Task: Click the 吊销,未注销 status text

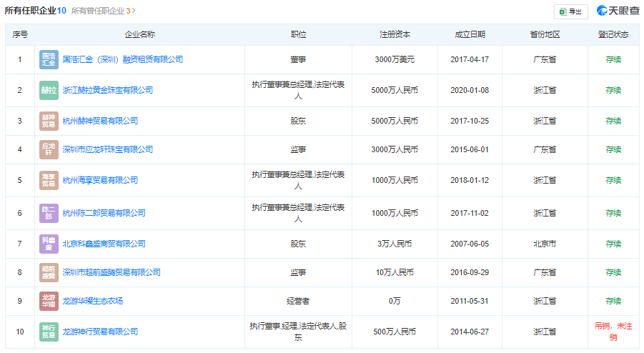Action: [613, 332]
